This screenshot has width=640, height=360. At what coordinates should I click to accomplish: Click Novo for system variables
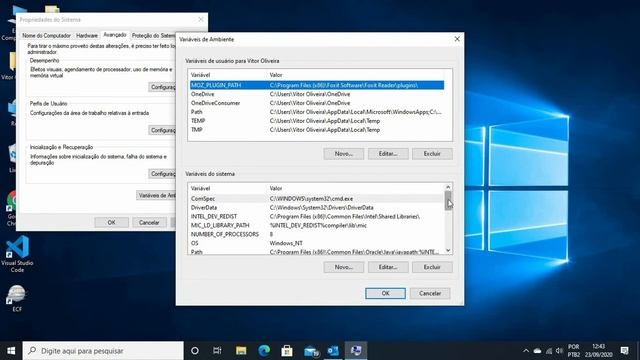[x=344, y=267]
